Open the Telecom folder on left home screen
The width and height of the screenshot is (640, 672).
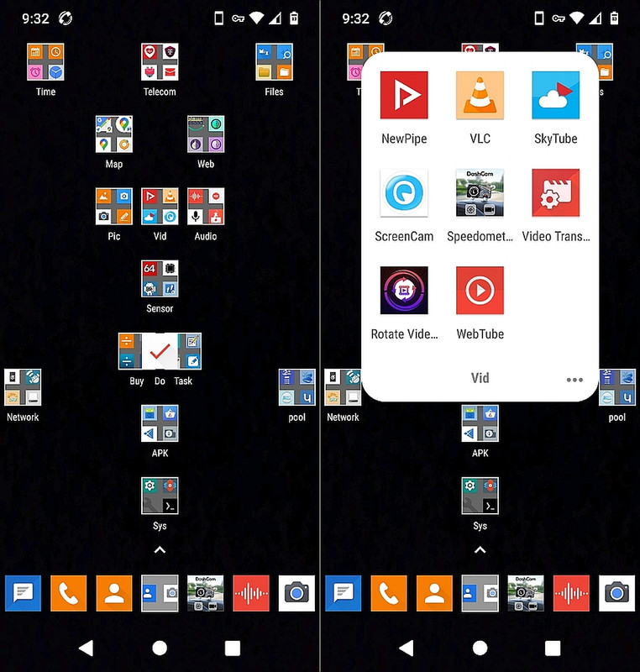pos(160,61)
